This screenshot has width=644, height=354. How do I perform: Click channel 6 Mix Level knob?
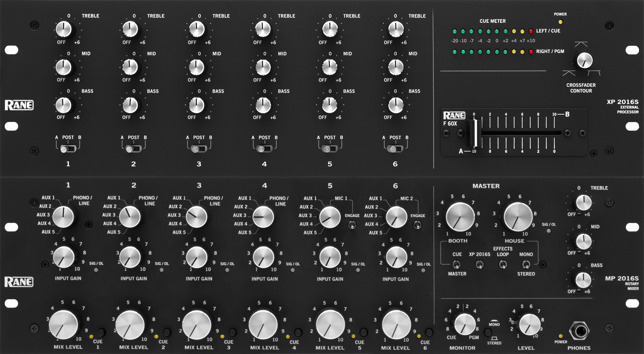[x=396, y=325]
